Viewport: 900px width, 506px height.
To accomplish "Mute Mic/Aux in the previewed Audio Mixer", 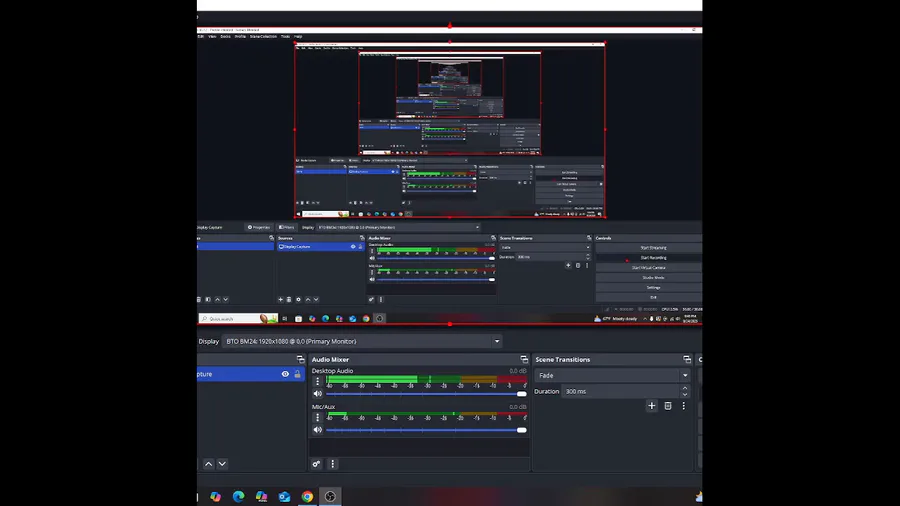I will (372, 279).
